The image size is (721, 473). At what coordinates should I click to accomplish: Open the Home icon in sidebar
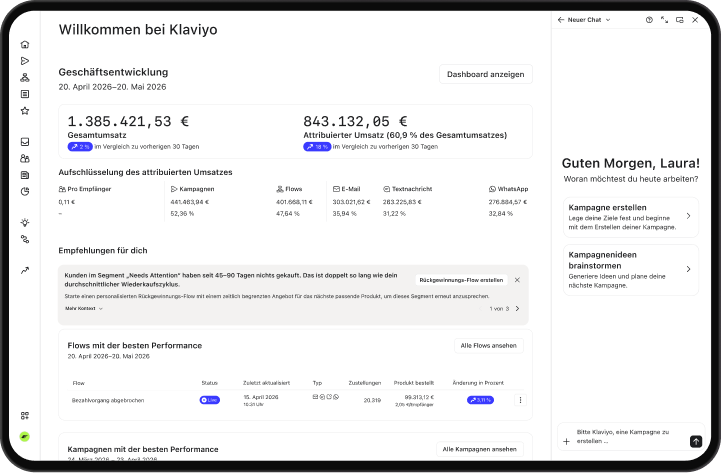tap(25, 45)
